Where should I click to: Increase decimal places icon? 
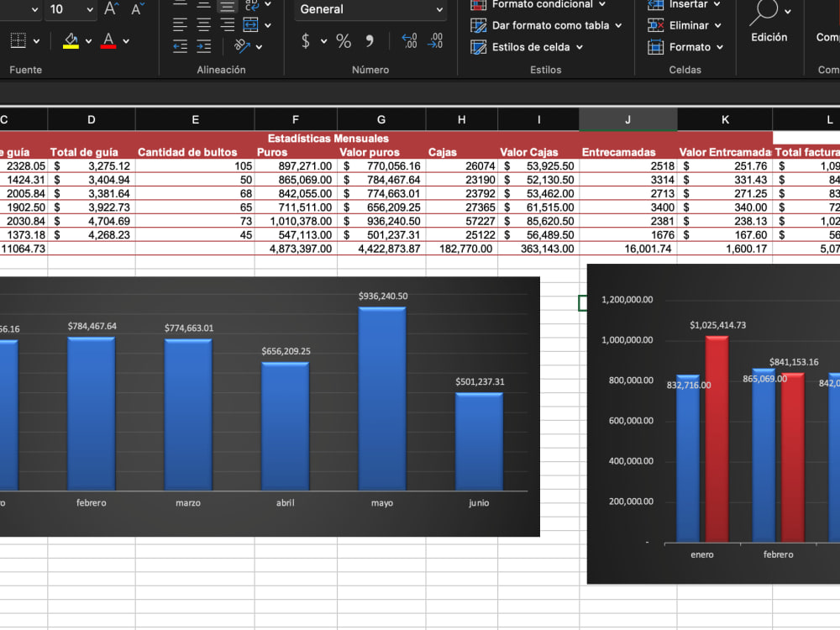click(x=409, y=40)
